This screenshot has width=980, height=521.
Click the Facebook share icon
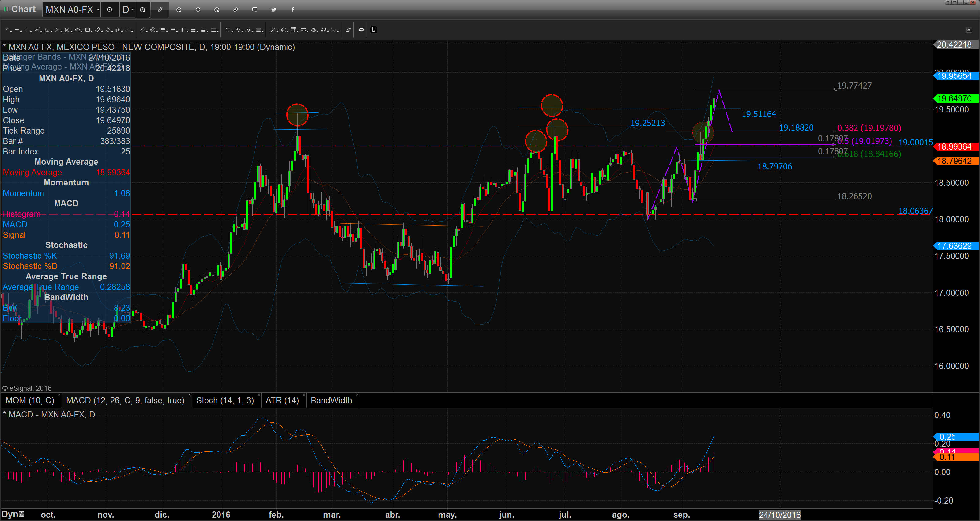point(293,10)
